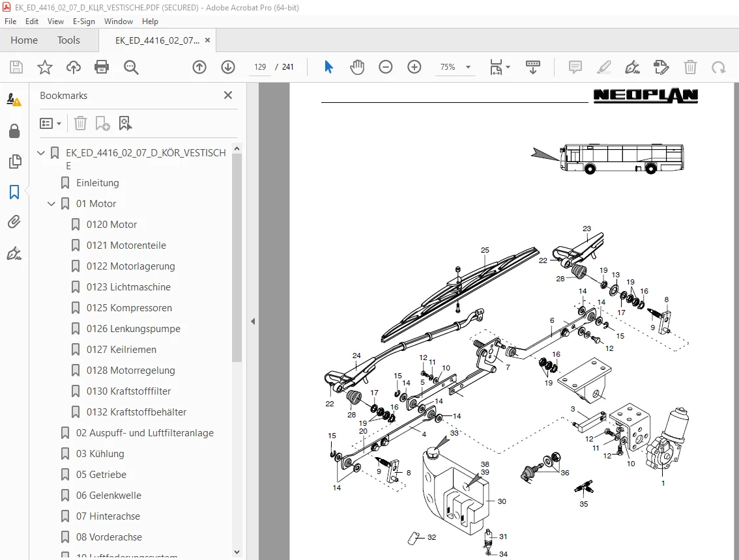Screen dimensions: 739x560
Task: Open the fit page options icon
Action: 497,67
